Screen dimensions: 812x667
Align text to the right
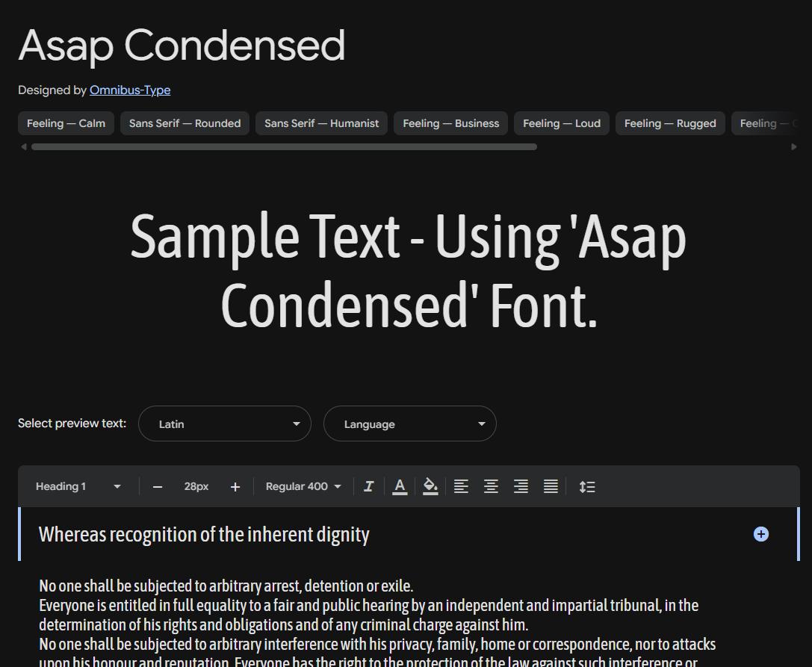tap(521, 486)
